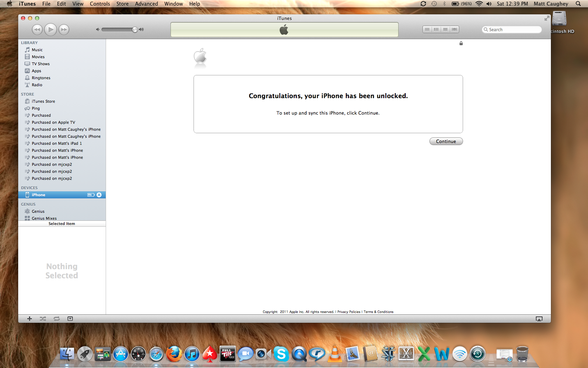Adjust the volume slider knob

click(135, 29)
